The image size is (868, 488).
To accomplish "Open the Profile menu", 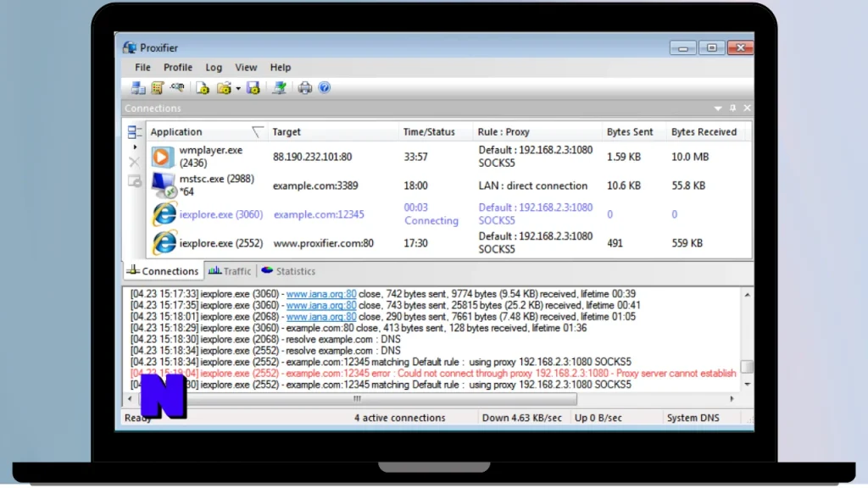I will coord(178,67).
